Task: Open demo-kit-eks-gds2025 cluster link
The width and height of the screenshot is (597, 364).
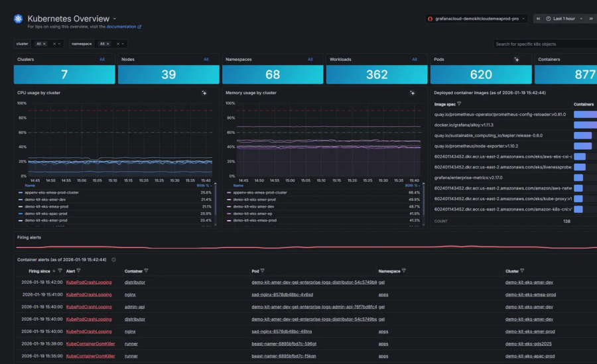Action: 528,344
